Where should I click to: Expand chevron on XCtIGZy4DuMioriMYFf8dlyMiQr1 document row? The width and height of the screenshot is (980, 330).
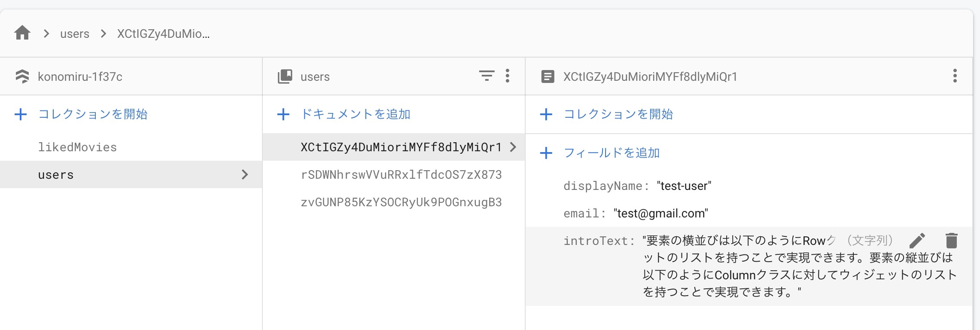513,147
